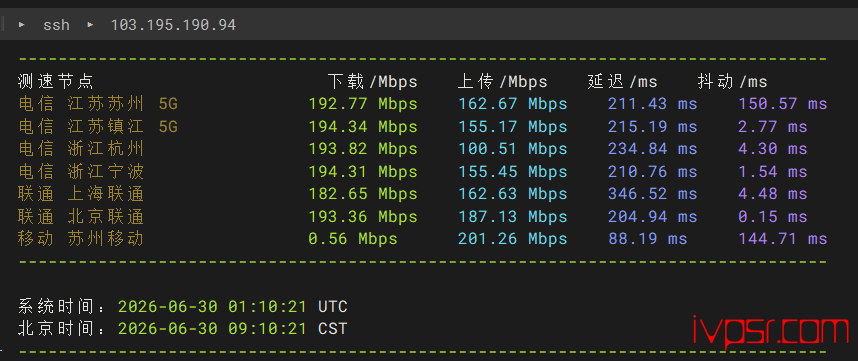Click the ivpsr.com watermark
The width and height of the screenshot is (858, 361).
tap(771, 331)
